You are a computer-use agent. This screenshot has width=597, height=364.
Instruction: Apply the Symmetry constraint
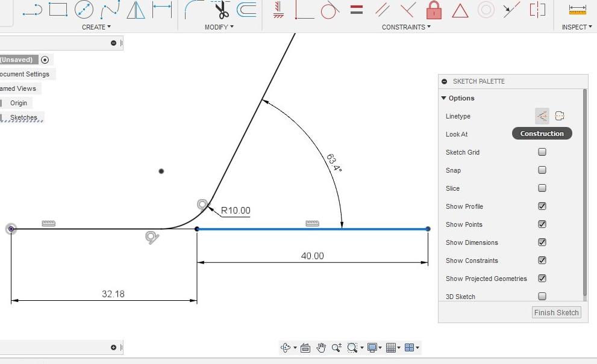(537, 10)
